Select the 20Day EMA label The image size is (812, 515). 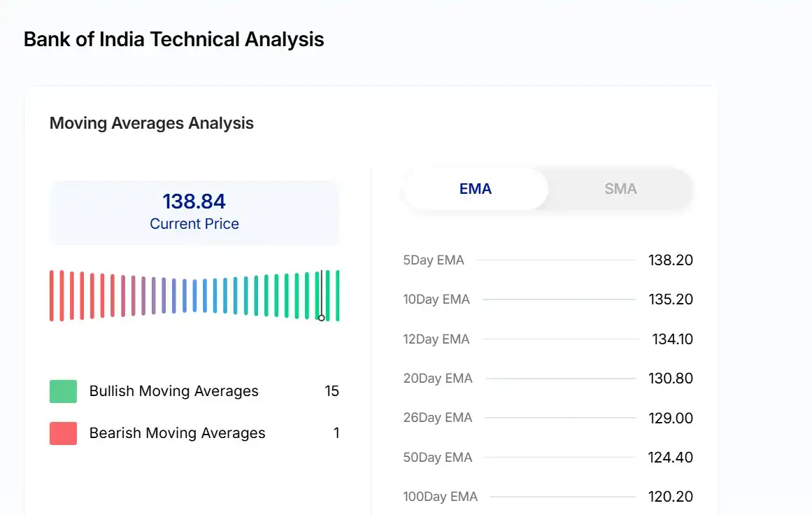click(x=438, y=379)
